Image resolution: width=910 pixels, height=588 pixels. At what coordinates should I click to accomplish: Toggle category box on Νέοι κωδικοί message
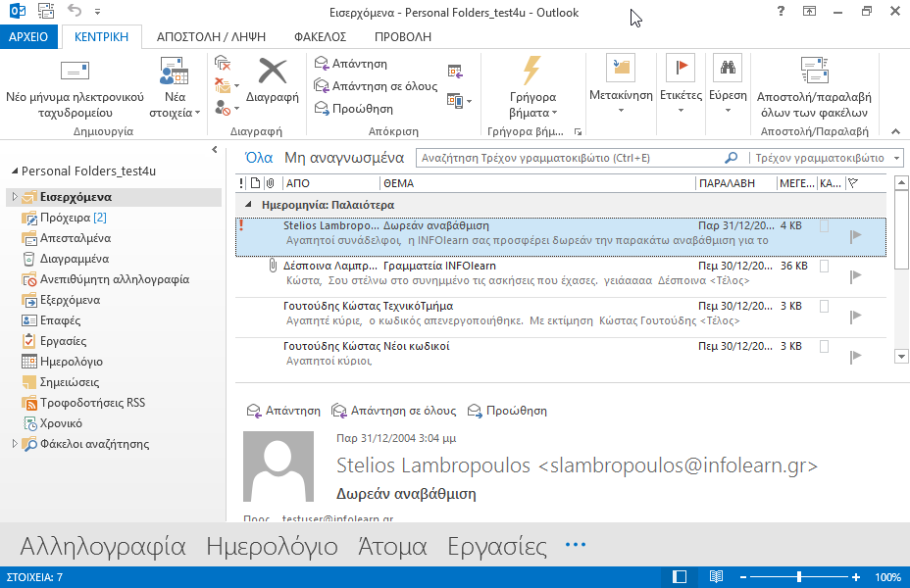(824, 346)
